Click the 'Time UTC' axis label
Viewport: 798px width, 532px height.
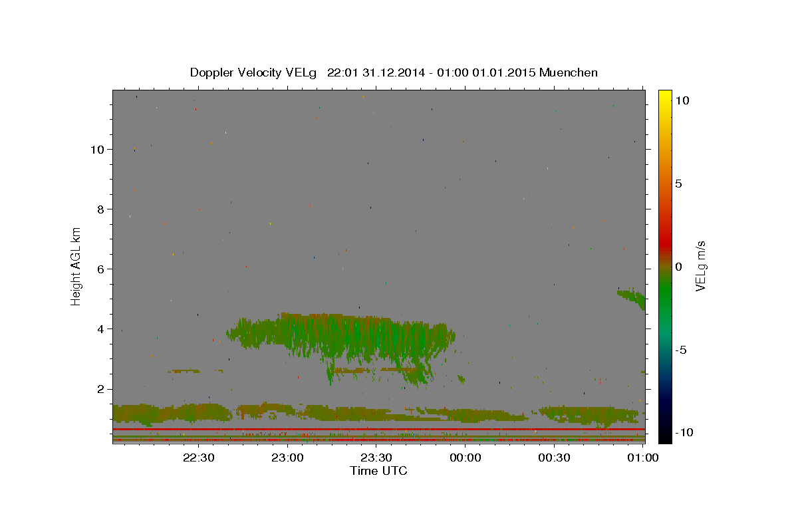tap(378, 471)
